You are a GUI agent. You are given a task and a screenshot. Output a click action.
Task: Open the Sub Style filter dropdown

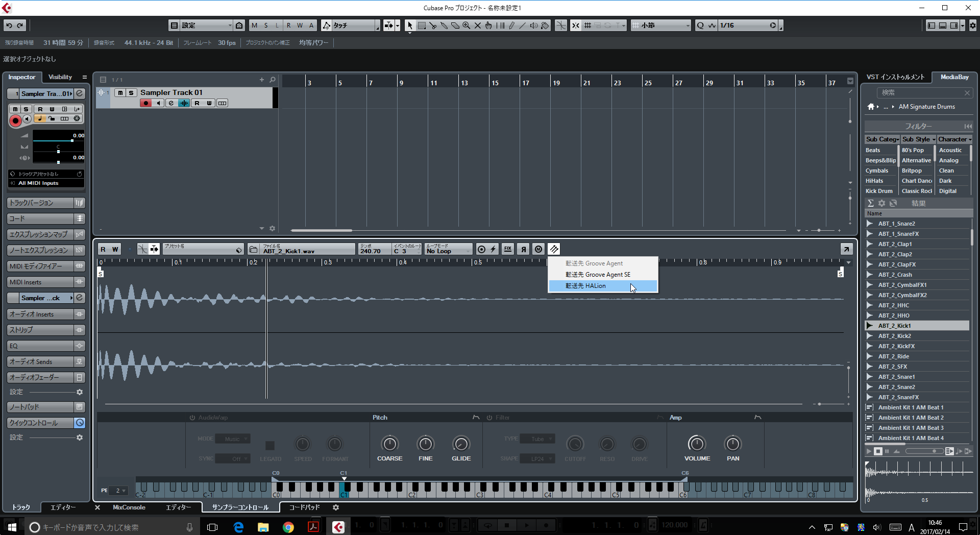click(918, 139)
